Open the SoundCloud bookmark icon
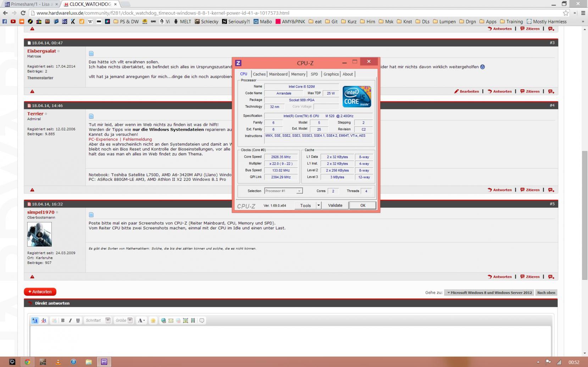This screenshot has height=367, width=588. [22, 21]
